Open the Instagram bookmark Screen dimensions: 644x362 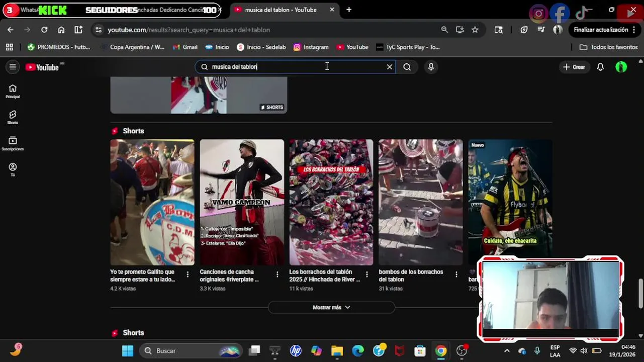[311, 47]
